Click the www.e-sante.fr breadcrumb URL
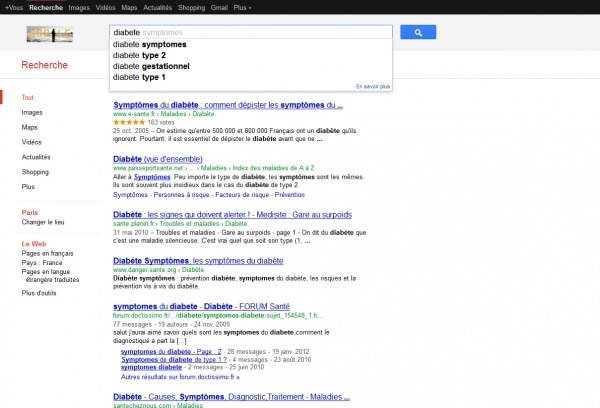 [x=163, y=114]
